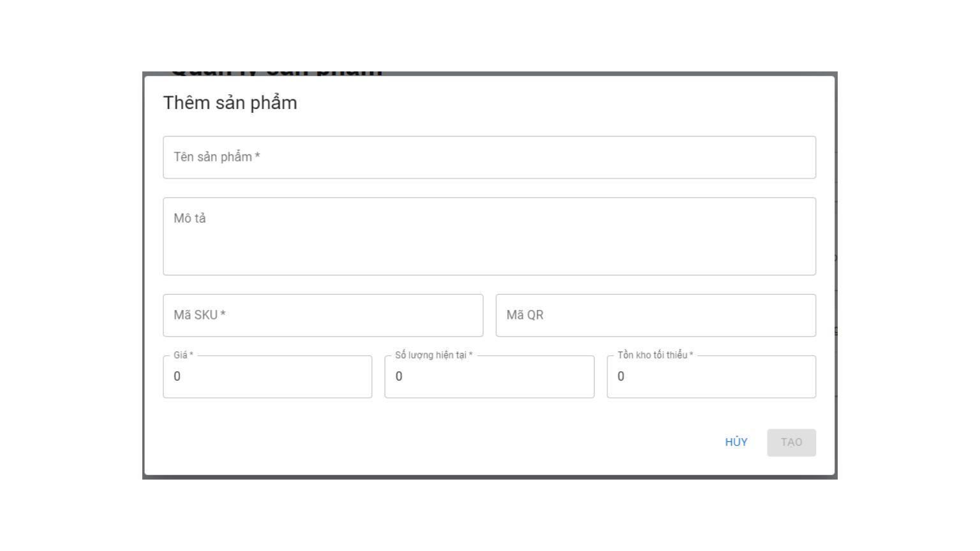
Task: Click the Thêm sản phẩm dialog title
Action: (230, 103)
